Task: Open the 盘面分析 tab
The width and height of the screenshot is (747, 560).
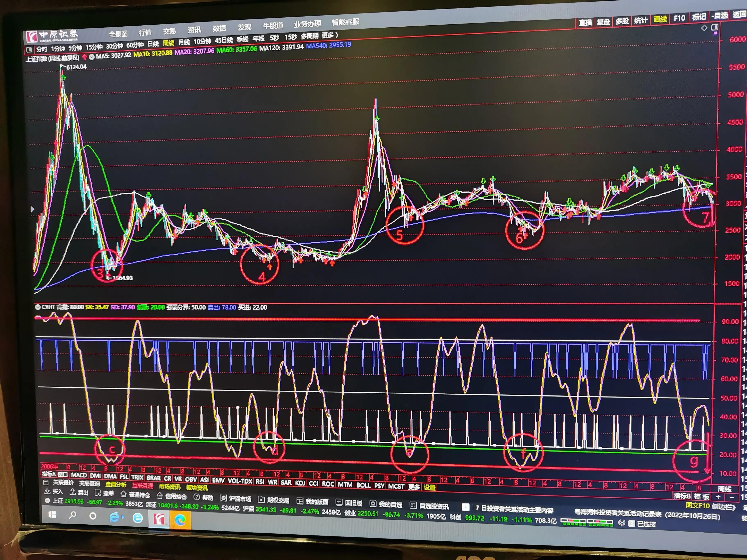Action: [x=116, y=485]
